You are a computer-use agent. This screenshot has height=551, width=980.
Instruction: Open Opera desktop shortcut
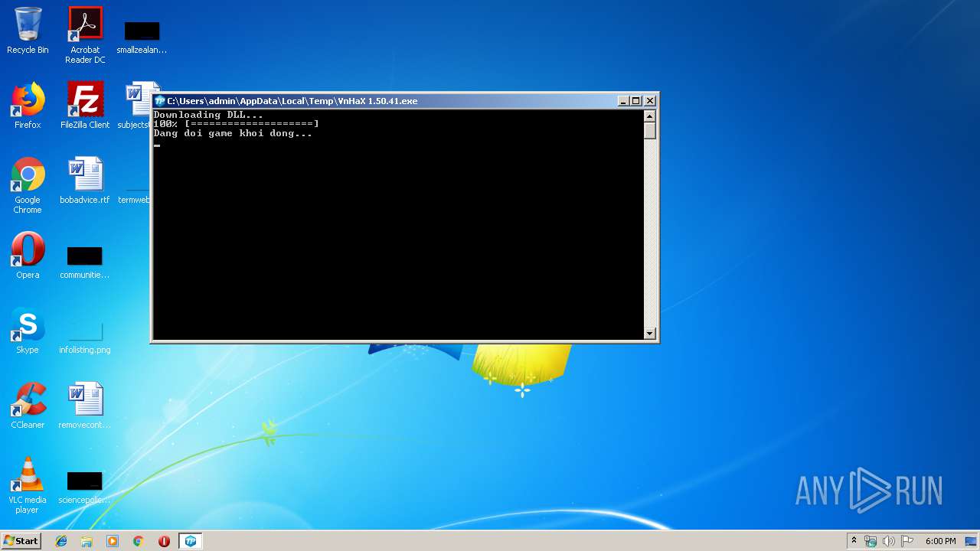point(28,256)
